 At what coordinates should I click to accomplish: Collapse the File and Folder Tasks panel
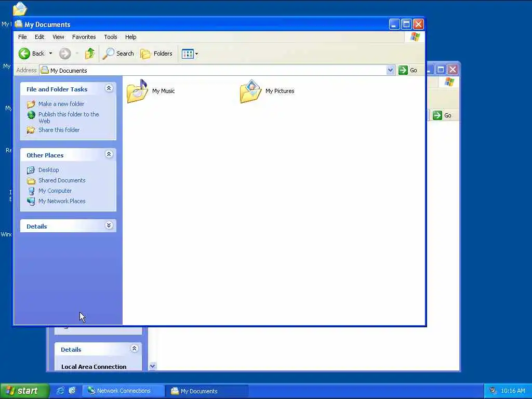[x=109, y=88]
